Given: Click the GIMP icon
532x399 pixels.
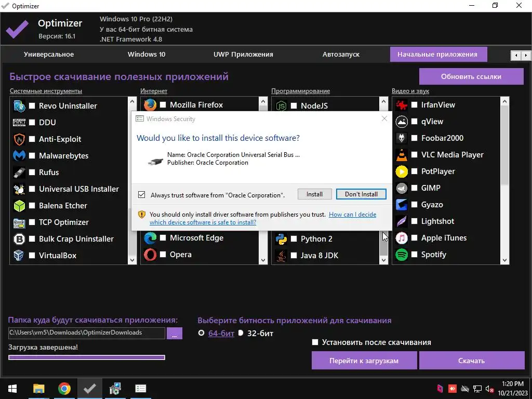Looking at the screenshot, I should click(402, 188).
